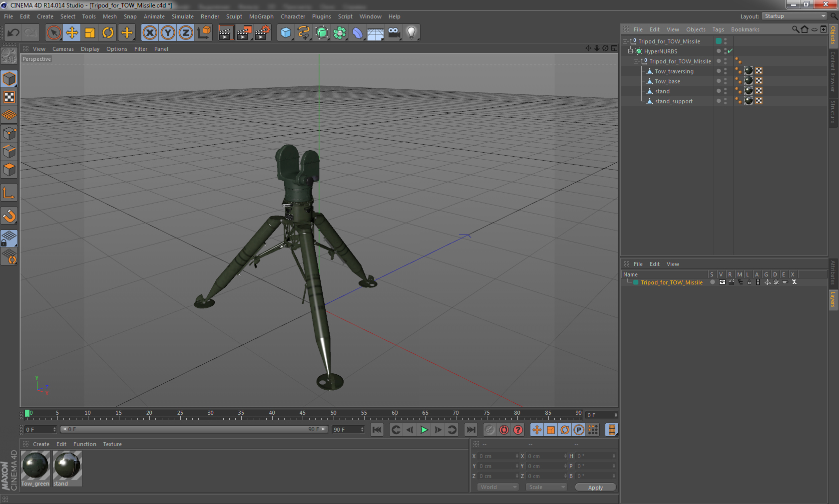Open viewport Cameras menu
Image resolution: width=839 pixels, height=504 pixels.
[63, 49]
